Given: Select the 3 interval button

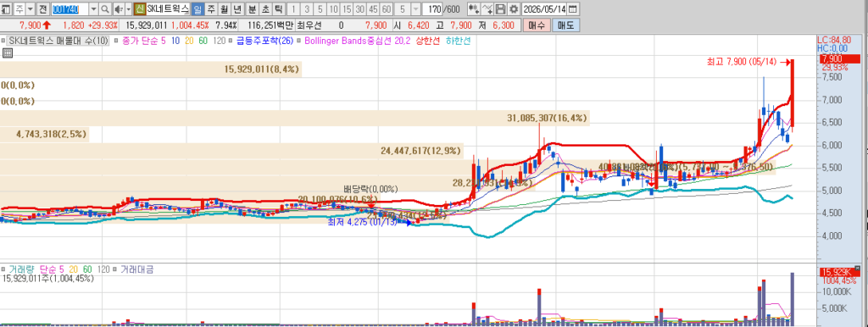Looking at the screenshot, I should click(307, 9).
